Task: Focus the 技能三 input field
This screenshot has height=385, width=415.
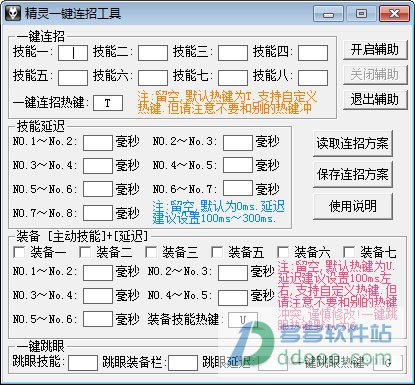Action: tap(233, 53)
